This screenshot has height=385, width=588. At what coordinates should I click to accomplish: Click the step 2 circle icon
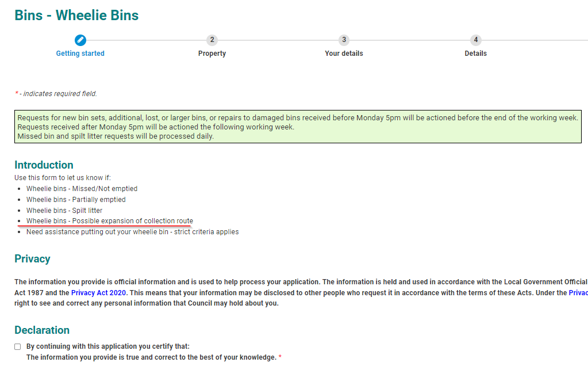(x=212, y=40)
